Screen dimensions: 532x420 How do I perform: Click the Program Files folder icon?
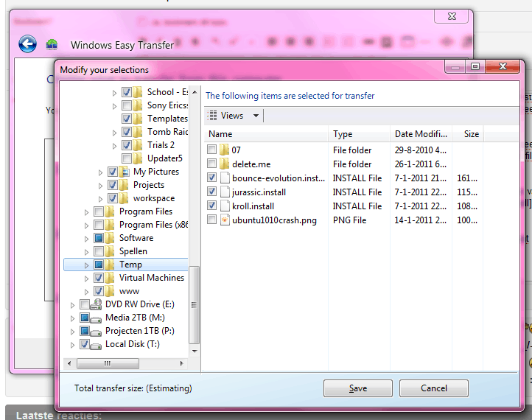(x=110, y=211)
